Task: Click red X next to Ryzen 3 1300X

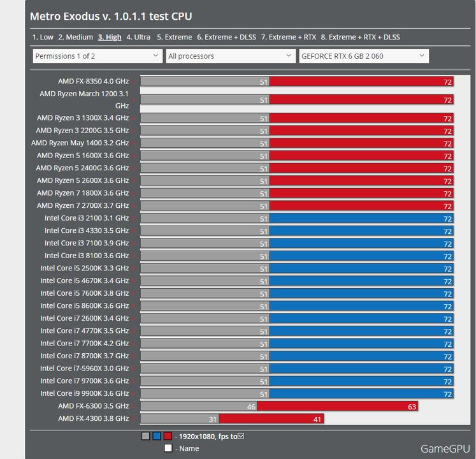Action: [x=134, y=118]
